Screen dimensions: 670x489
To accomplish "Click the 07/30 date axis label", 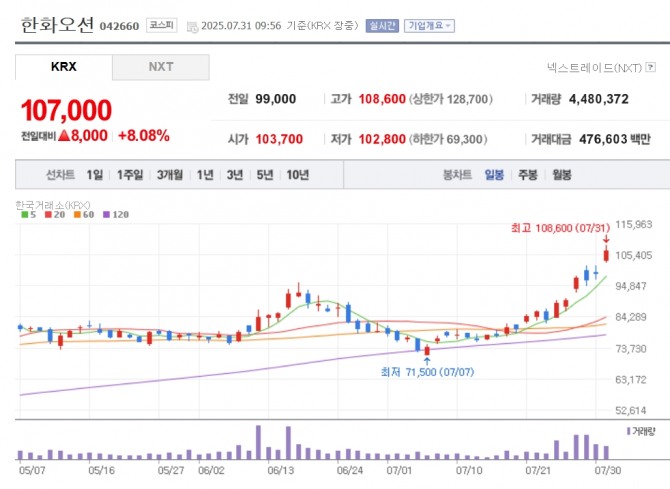I will pos(608,471).
